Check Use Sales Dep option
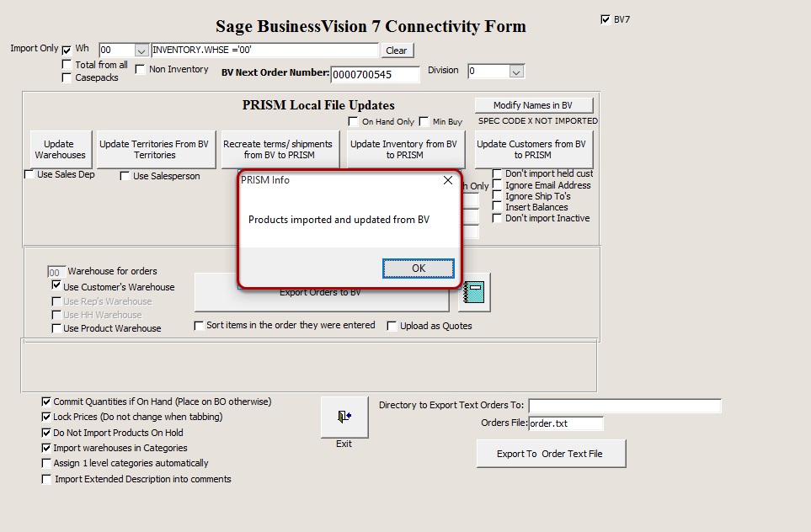The image size is (811, 532). point(29,174)
